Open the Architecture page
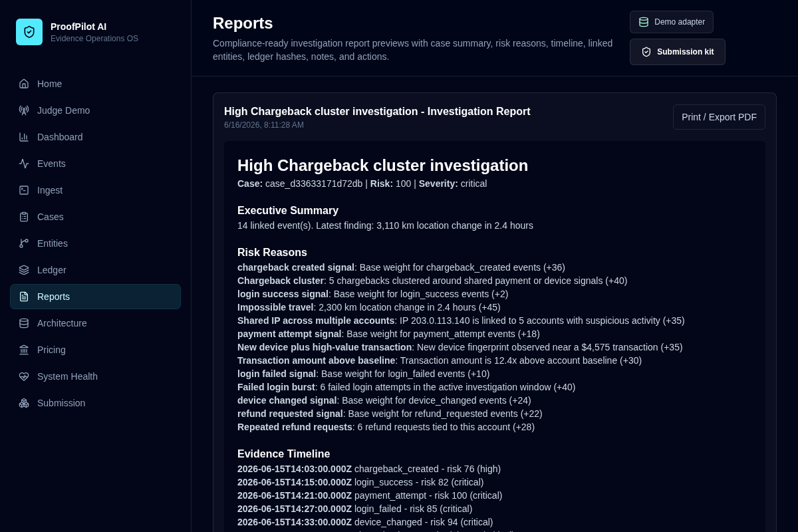The image size is (798, 532). click(x=95, y=323)
